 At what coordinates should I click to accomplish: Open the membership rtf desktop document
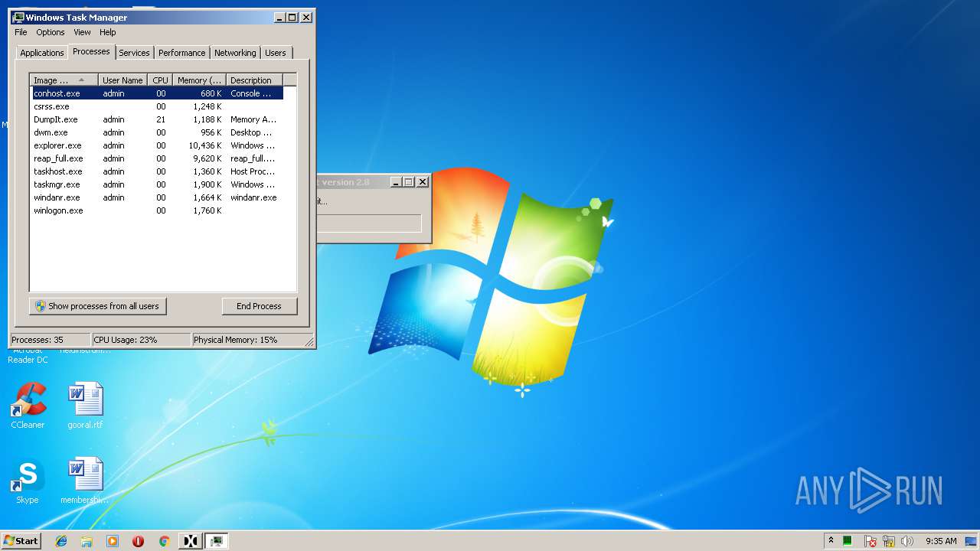(85, 481)
